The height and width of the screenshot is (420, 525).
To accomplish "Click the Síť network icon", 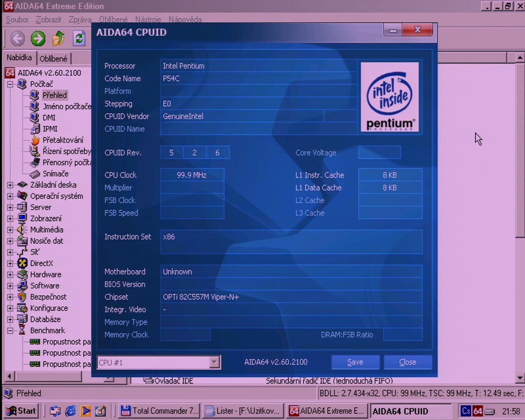I will click(22, 252).
